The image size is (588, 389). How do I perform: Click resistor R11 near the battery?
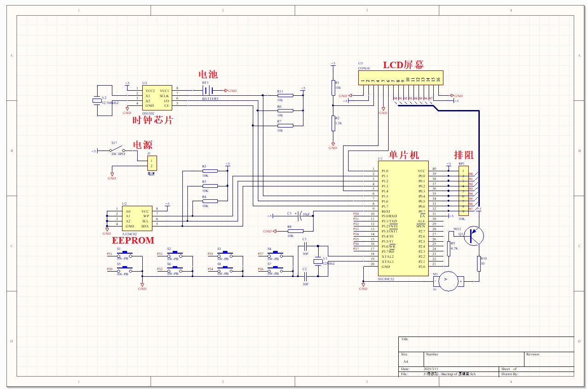pos(285,95)
